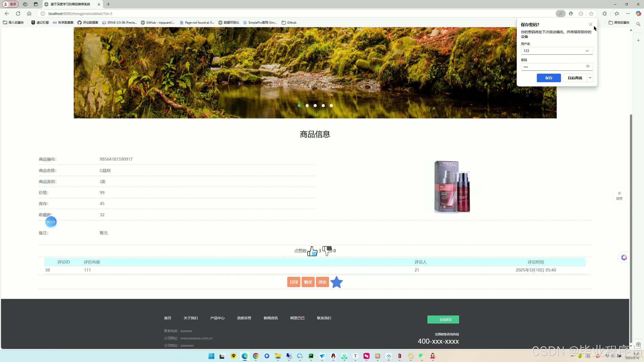This screenshot has height=362, width=644.
Task: Open the 导入收藏夹 bookmark
Action: [x=13, y=23]
